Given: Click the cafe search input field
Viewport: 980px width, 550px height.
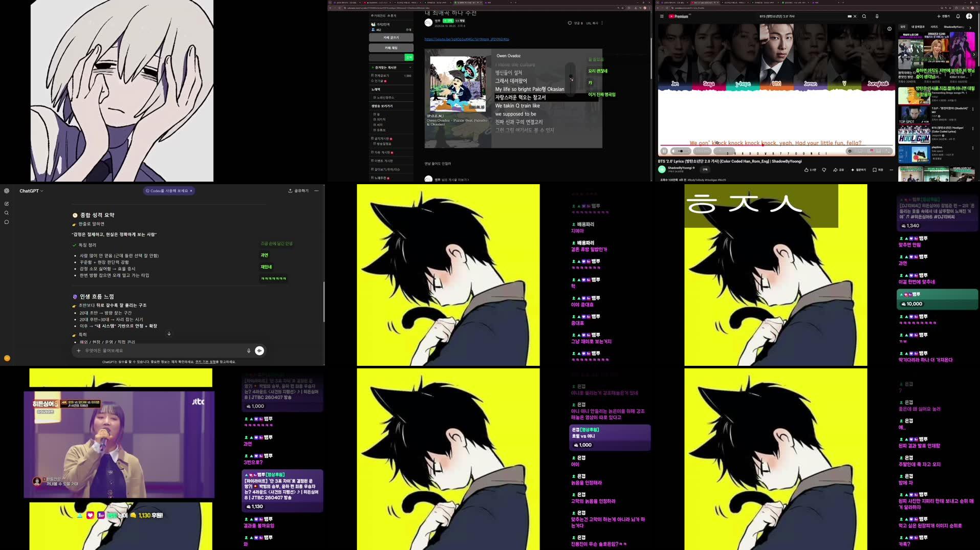Looking at the screenshot, I should coord(387,57).
